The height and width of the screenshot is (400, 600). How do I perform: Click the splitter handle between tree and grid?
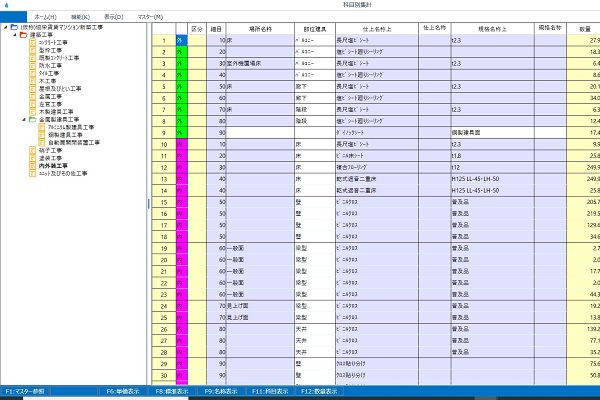pyautogui.click(x=148, y=204)
